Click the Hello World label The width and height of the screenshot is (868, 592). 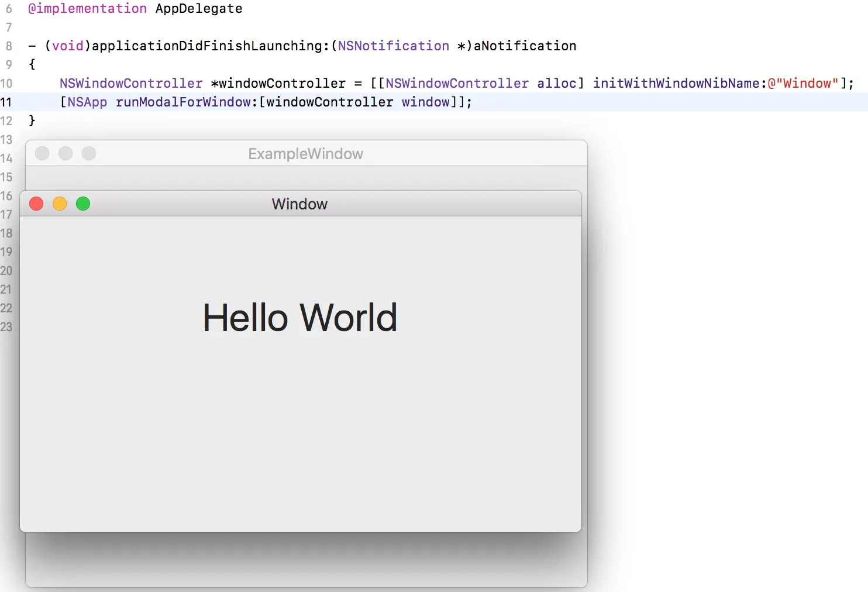pos(300,318)
